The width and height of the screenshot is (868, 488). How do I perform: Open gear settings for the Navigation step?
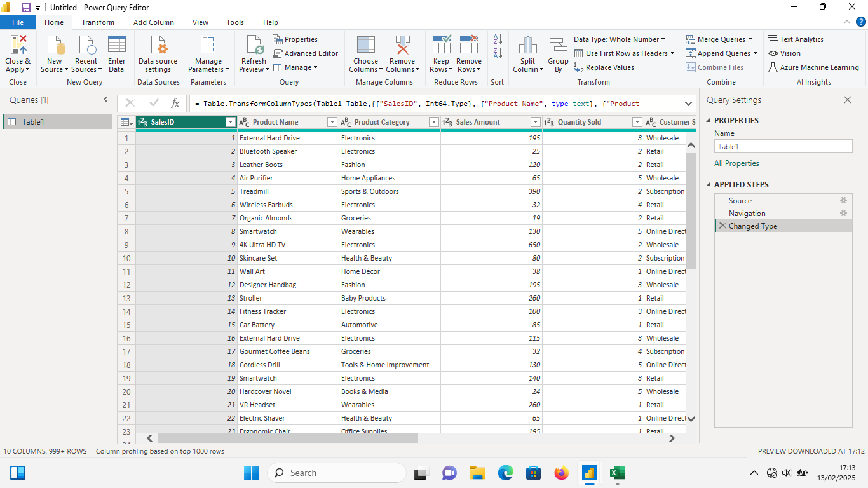point(844,213)
